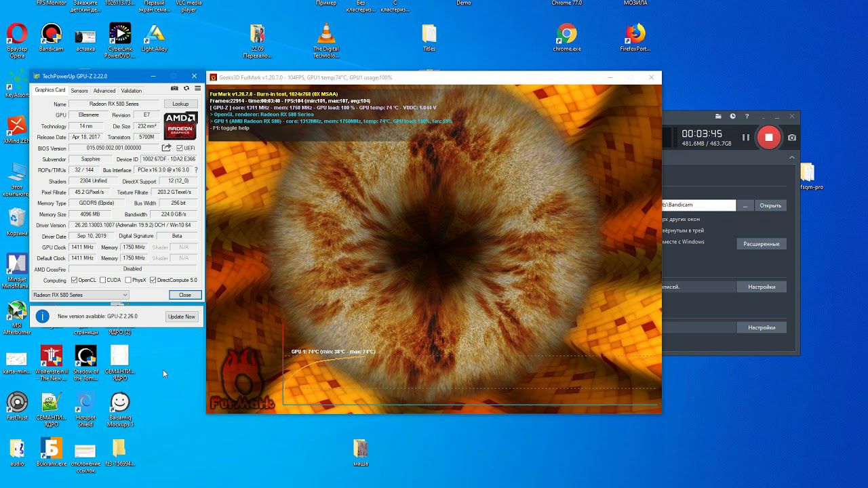Click Bus Interface question mark icon

197,170
